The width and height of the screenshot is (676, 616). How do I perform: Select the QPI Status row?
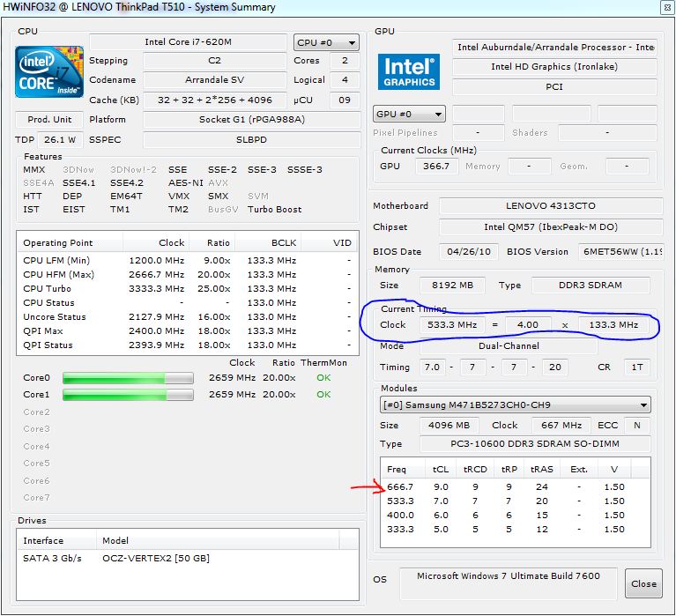(x=187, y=345)
